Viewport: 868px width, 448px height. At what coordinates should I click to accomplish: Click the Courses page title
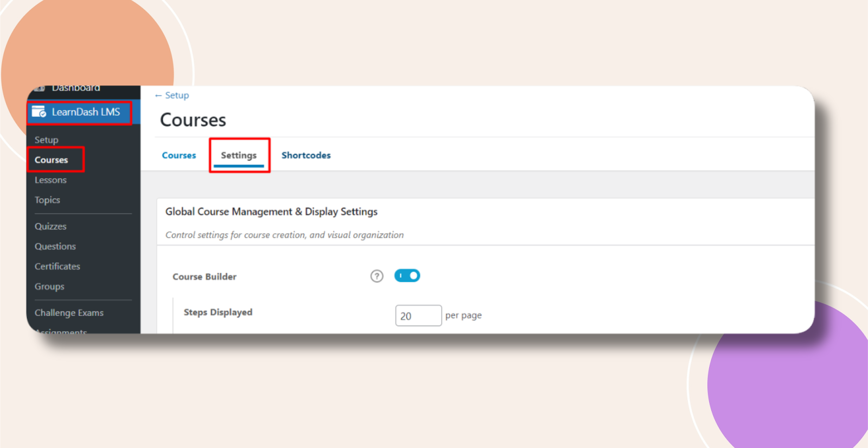[x=193, y=119]
